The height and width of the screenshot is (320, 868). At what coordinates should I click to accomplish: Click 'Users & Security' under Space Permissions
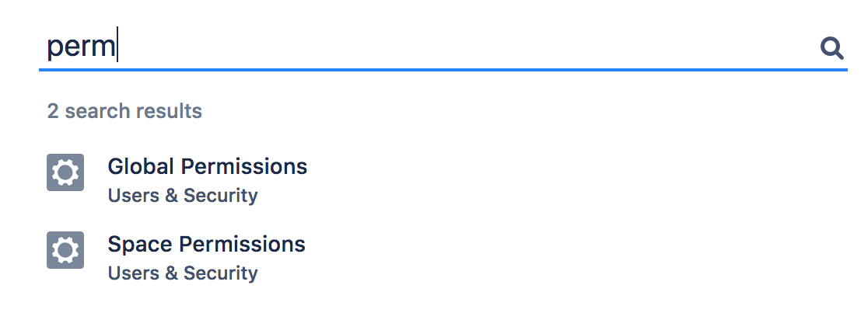pos(183,273)
